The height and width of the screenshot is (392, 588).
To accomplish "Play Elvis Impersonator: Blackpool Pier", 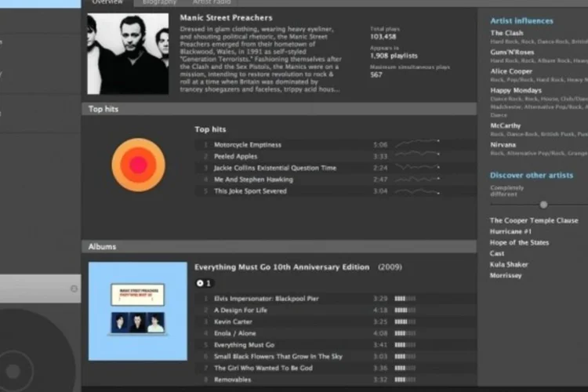I will [x=267, y=299].
